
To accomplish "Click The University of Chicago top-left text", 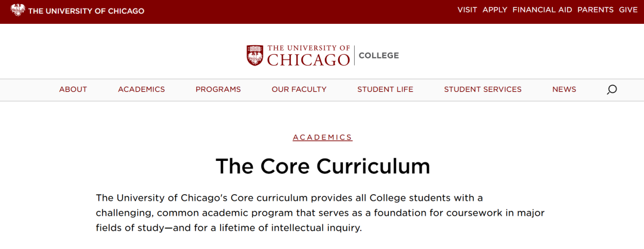I will coord(86,11).
